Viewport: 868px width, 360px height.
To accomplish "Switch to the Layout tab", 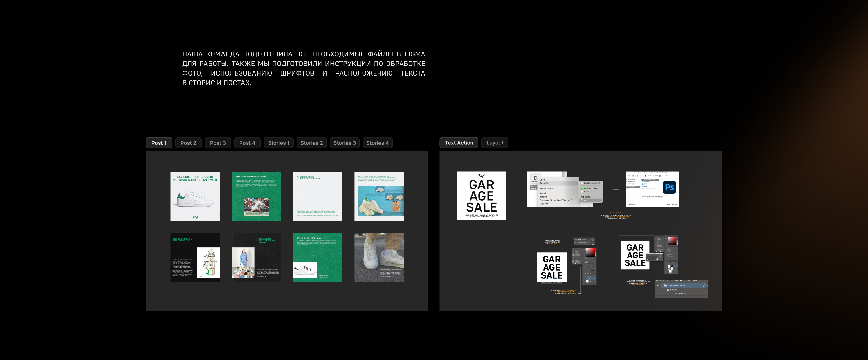I will click(494, 143).
